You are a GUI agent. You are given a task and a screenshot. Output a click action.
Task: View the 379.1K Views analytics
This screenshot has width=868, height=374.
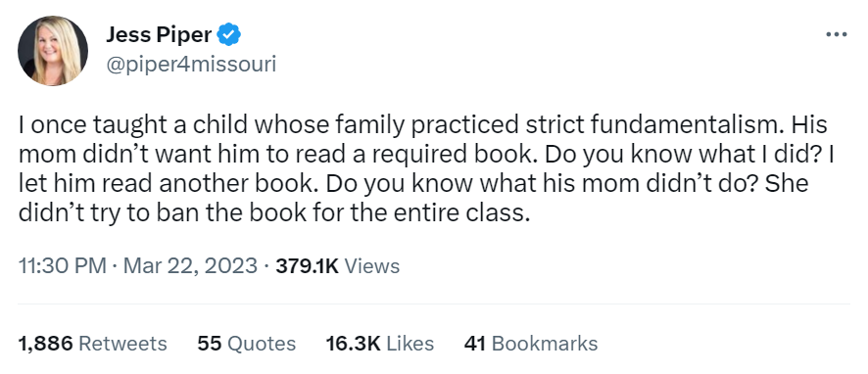pyautogui.click(x=338, y=265)
